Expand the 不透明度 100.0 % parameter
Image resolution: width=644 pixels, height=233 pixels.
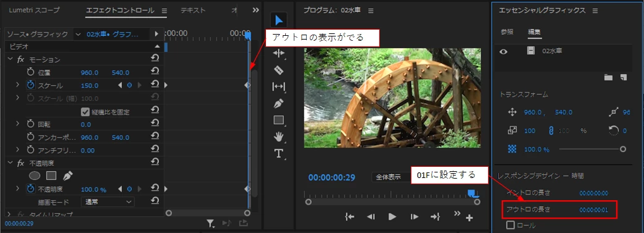click(17, 189)
